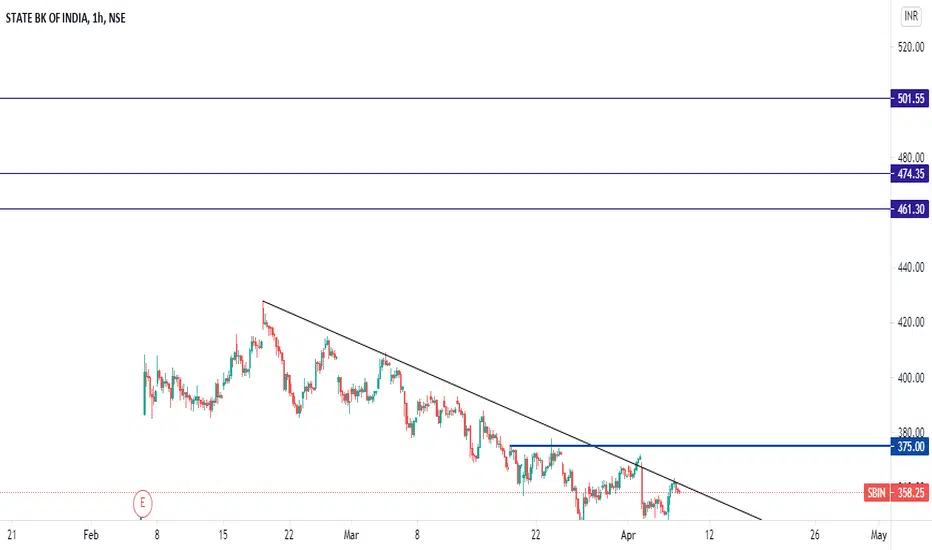This screenshot has height=550, width=932.
Task: Click the 440.00 price axis label
Action: (x=911, y=268)
